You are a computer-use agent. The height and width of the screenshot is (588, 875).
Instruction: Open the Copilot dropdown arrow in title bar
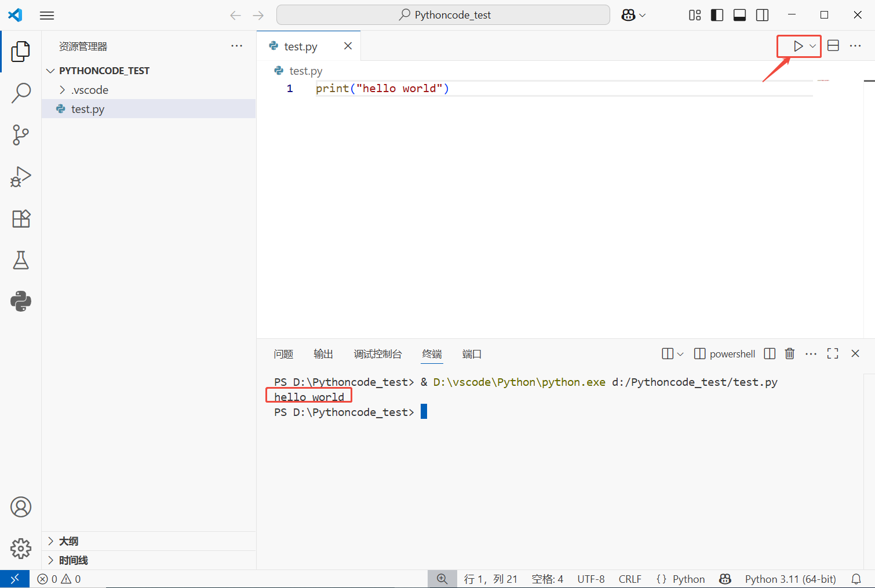[x=642, y=15]
